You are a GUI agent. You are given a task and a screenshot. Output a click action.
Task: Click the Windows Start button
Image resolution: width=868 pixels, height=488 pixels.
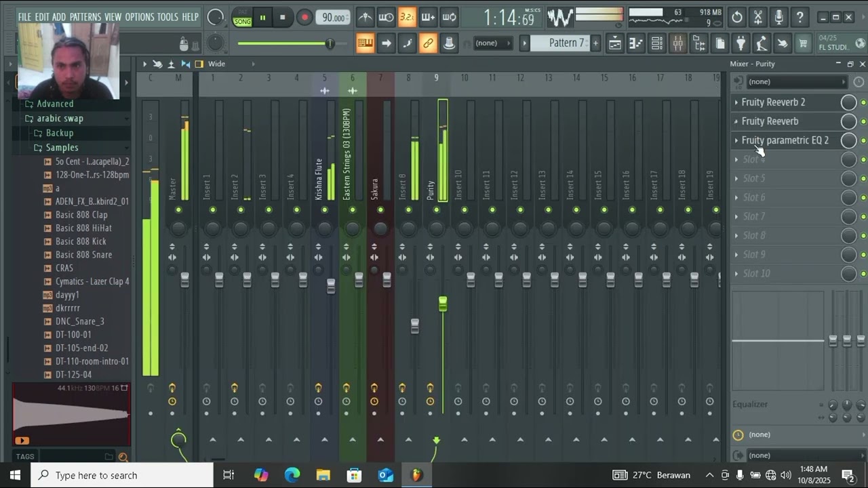15,475
